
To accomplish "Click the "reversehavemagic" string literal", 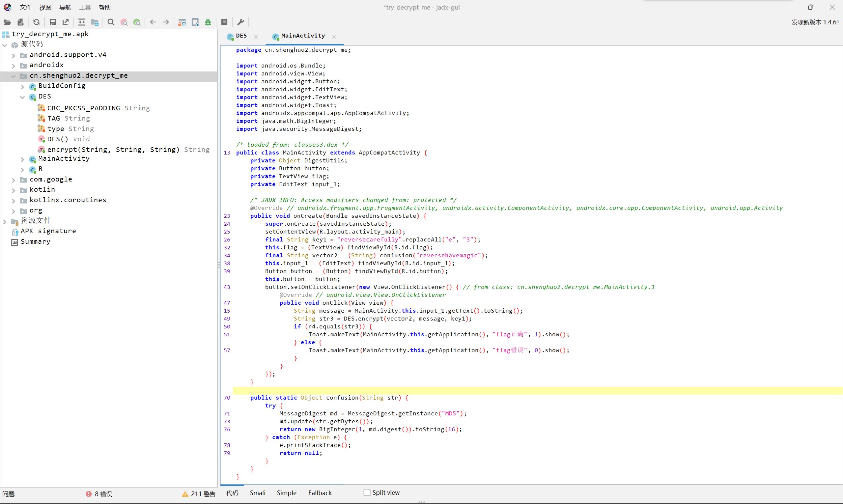I will point(449,255).
